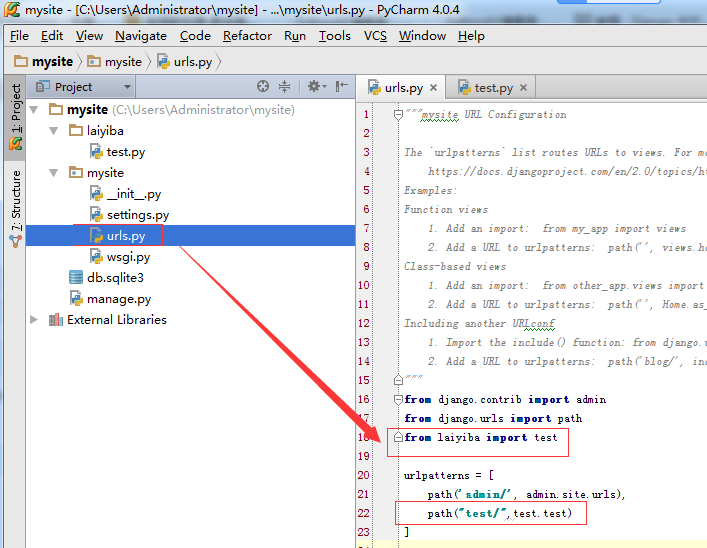Click the manage.py Python file icon

[76, 298]
